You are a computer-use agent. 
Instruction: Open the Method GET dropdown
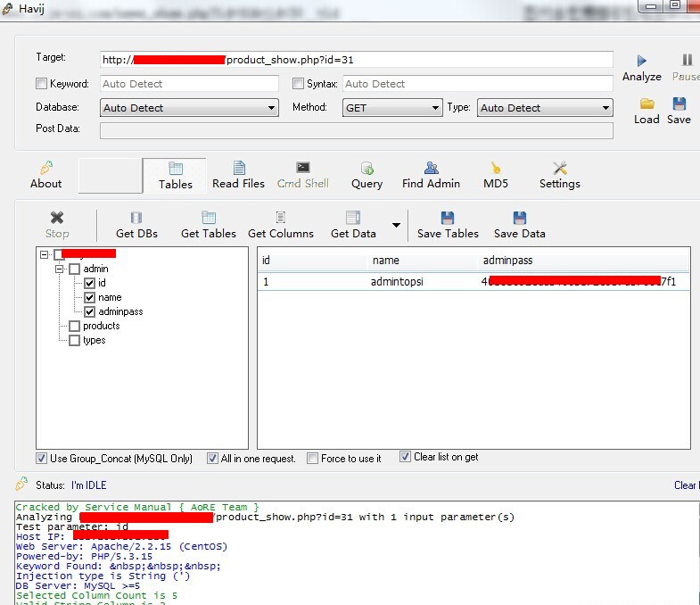coord(392,108)
